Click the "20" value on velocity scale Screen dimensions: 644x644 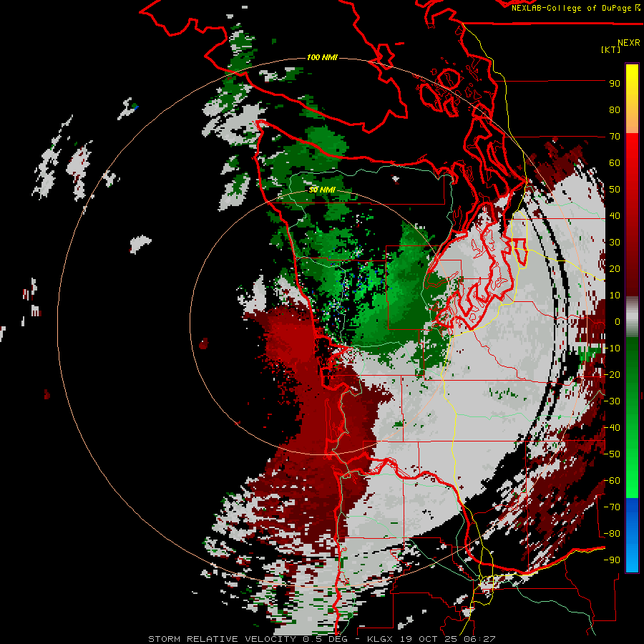tap(615, 269)
